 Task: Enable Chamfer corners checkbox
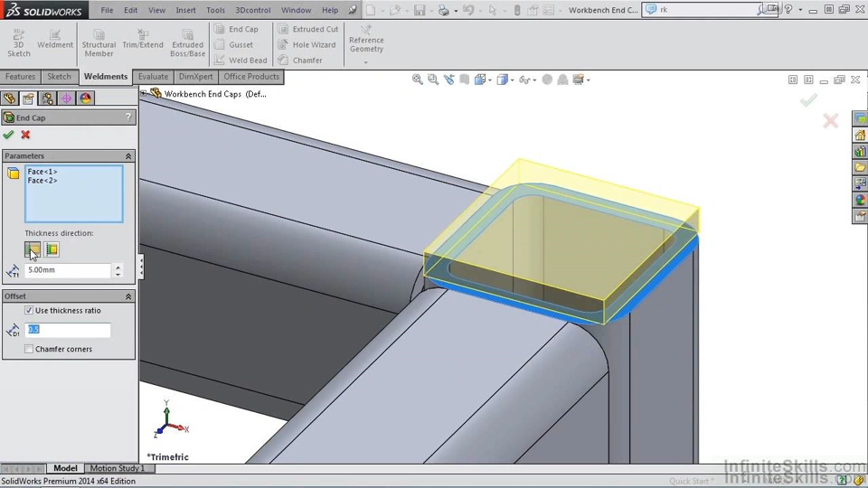pyautogui.click(x=29, y=349)
